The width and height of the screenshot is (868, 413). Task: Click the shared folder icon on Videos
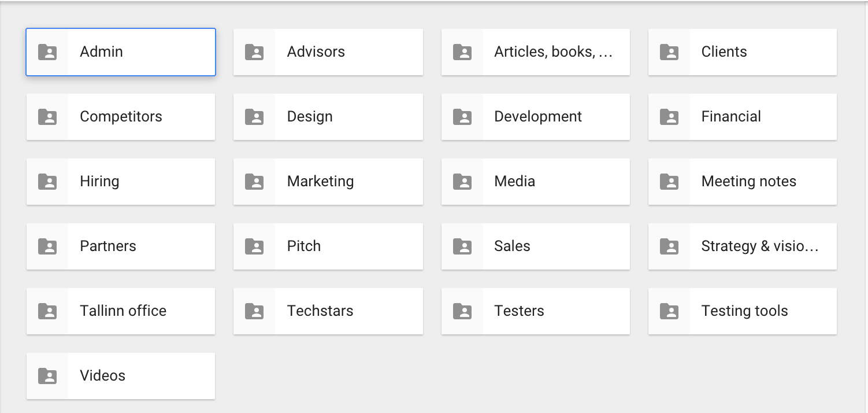click(47, 375)
